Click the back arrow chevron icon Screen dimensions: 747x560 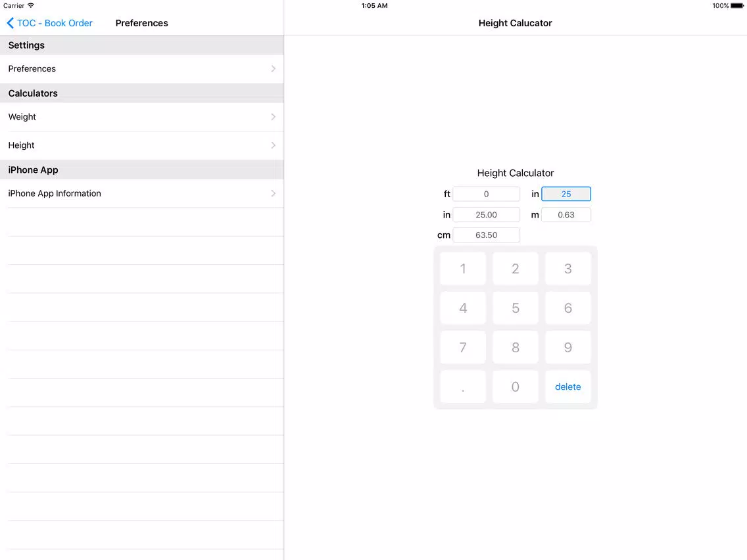(x=10, y=23)
